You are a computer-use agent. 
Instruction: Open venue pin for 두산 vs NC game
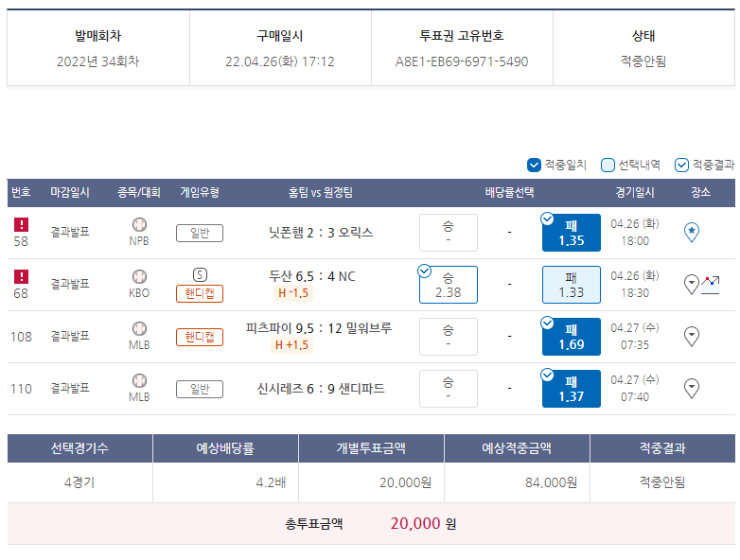point(692,285)
